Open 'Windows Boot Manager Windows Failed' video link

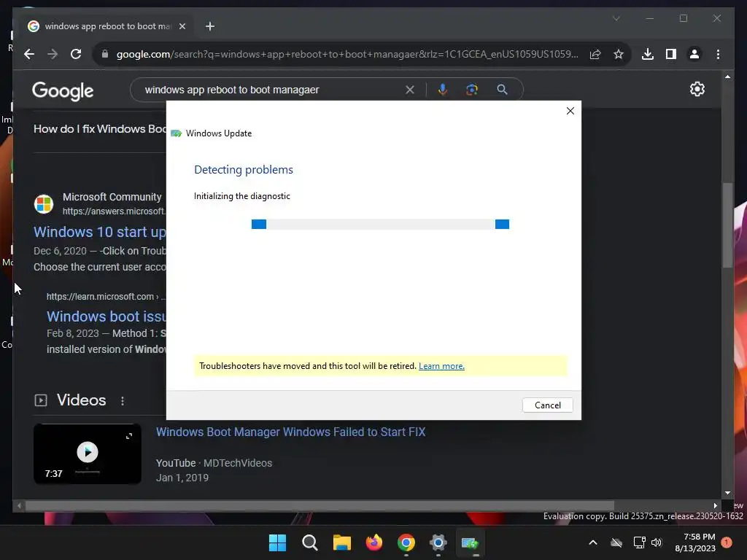coord(290,432)
